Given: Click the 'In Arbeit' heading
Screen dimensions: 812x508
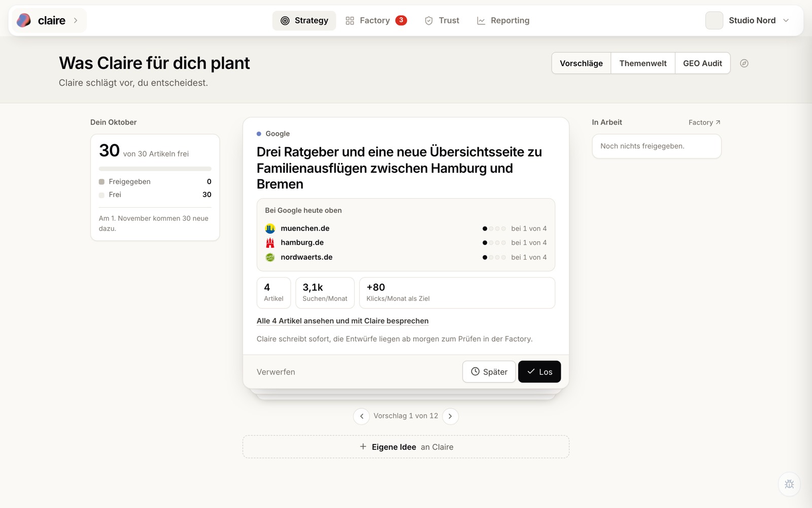Looking at the screenshot, I should coord(607,122).
